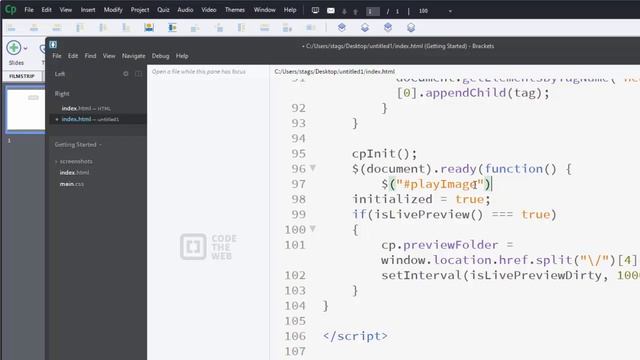Screen dimensions: 640x360
Task: Click the cpInit(); code on line 95
Action: coord(384,153)
